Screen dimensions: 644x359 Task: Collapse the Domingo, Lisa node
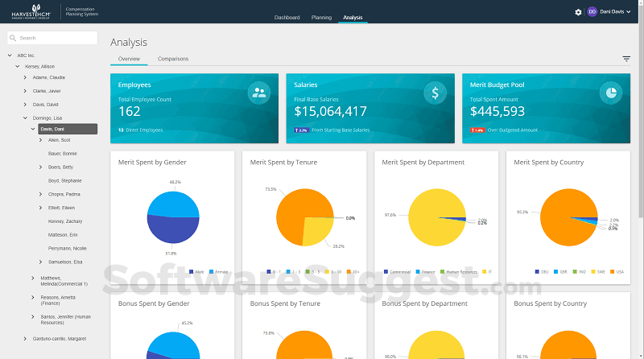point(26,118)
